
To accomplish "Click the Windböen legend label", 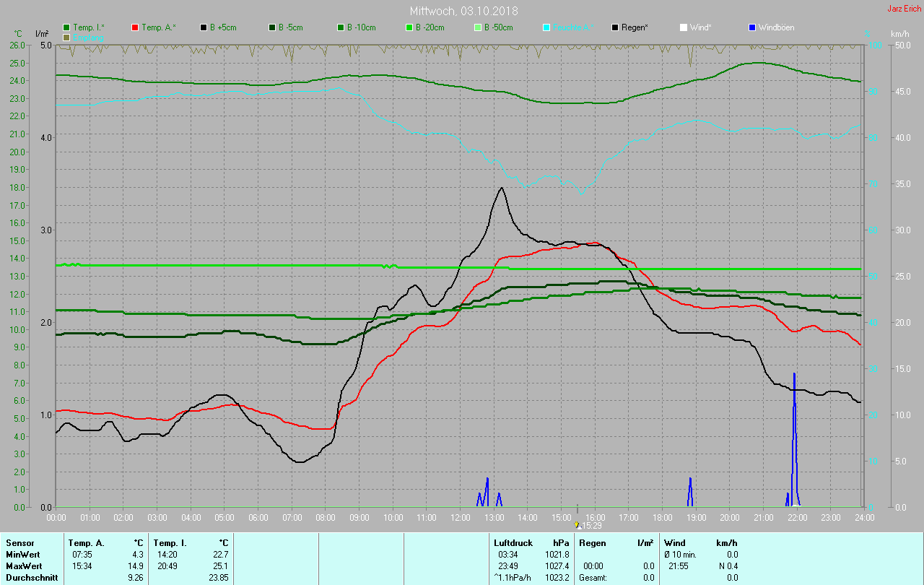I will pos(776,27).
